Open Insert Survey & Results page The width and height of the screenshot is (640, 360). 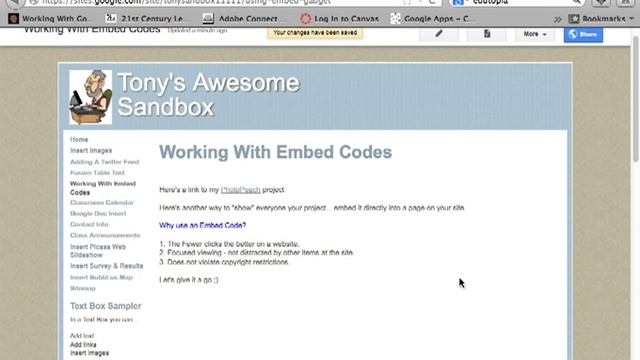(107, 266)
